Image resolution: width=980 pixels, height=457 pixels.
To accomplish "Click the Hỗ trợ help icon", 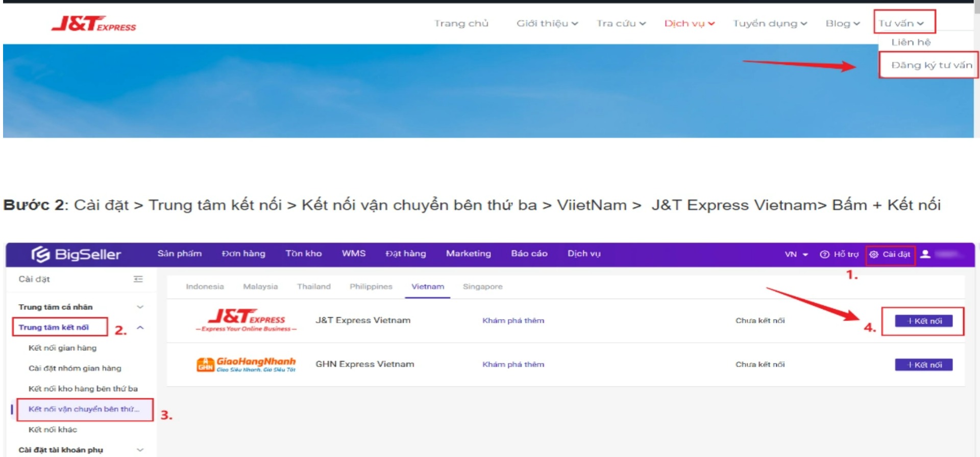I will [824, 254].
